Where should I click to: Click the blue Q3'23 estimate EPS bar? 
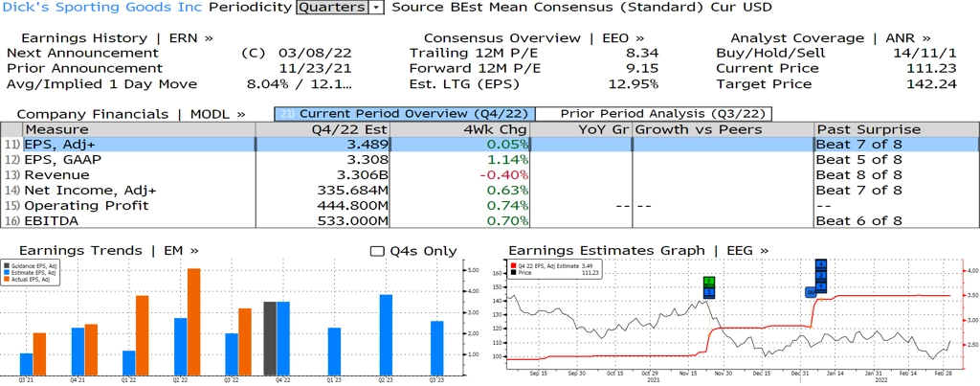pos(436,349)
